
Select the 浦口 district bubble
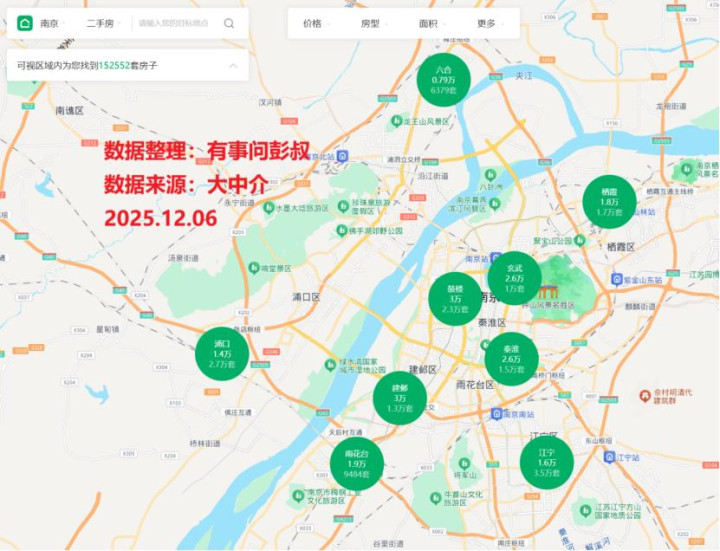coord(222,354)
